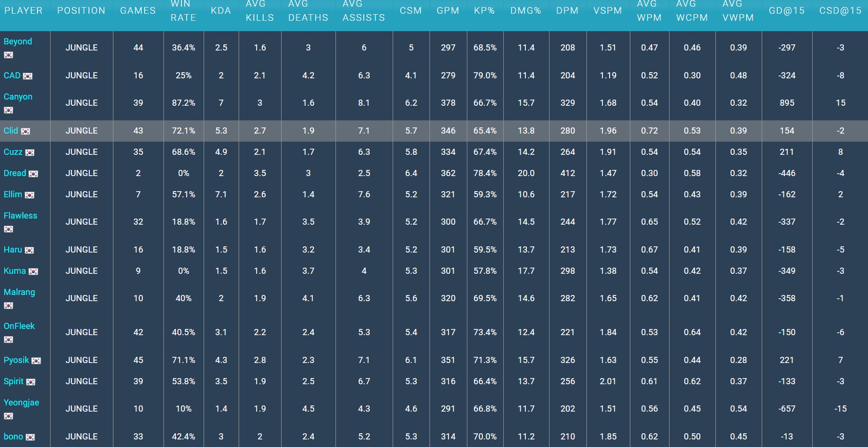
Task: Click the flag icon under Yeongjae
Action: coord(8,416)
